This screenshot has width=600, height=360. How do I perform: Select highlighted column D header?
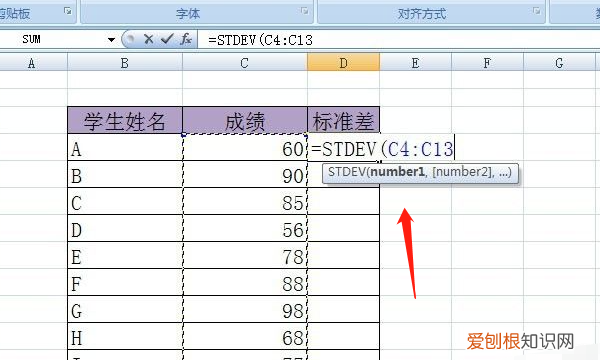[344, 62]
